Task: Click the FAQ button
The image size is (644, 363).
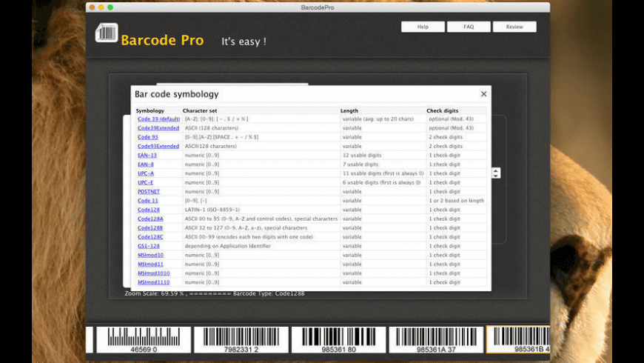Action: pyautogui.click(x=469, y=27)
